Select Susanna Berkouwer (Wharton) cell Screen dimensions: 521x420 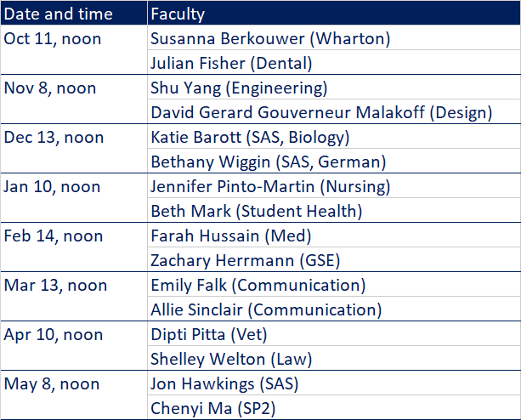tap(334, 38)
